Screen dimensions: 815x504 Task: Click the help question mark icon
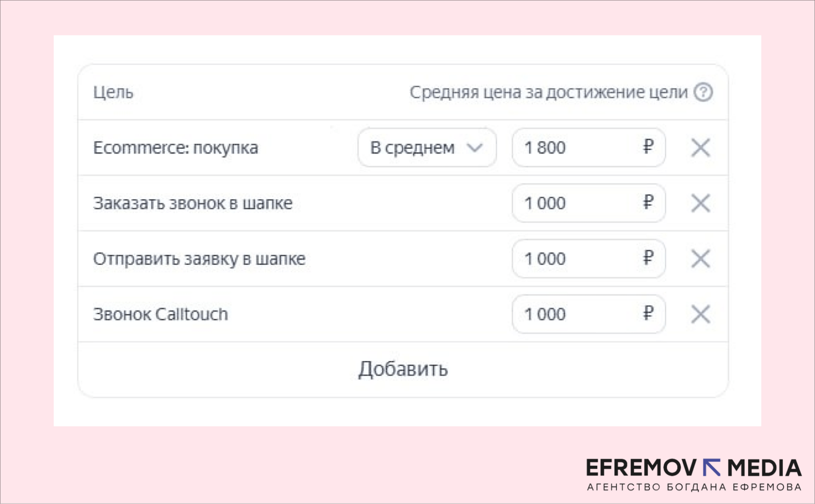tap(703, 92)
